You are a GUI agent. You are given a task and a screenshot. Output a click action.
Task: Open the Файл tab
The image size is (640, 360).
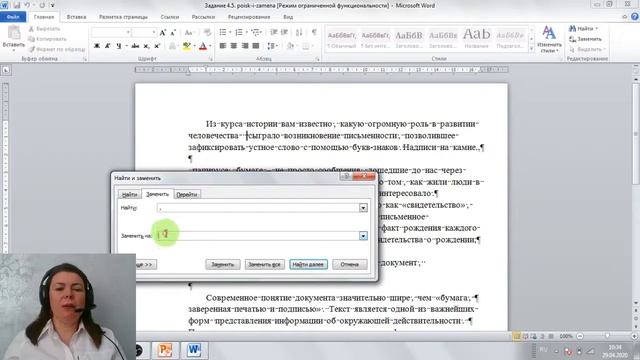13,17
